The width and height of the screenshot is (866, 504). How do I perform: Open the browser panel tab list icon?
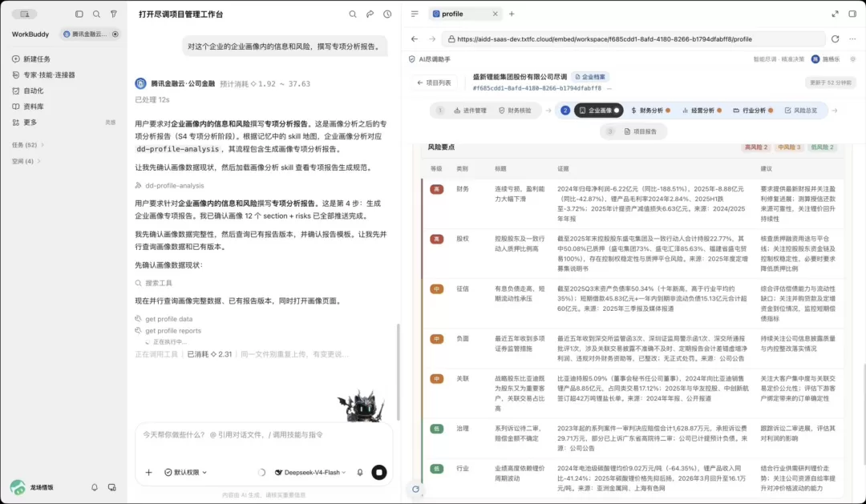coord(415,14)
